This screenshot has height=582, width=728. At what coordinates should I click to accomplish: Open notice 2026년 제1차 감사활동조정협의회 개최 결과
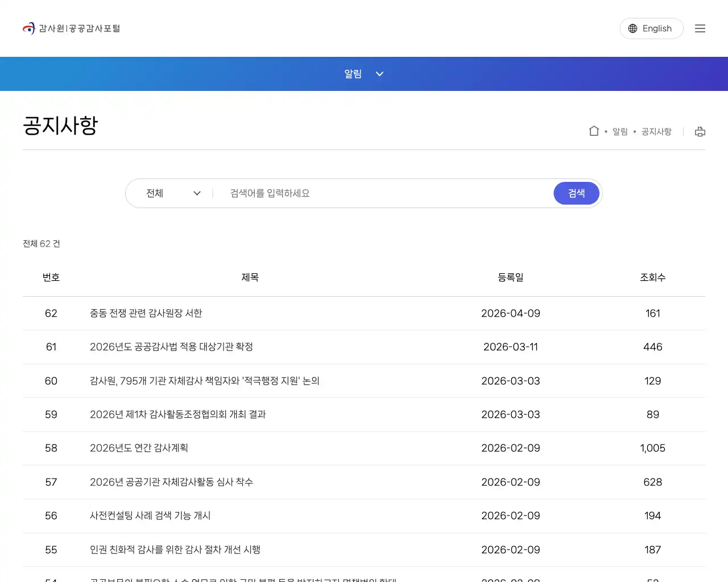(x=178, y=414)
